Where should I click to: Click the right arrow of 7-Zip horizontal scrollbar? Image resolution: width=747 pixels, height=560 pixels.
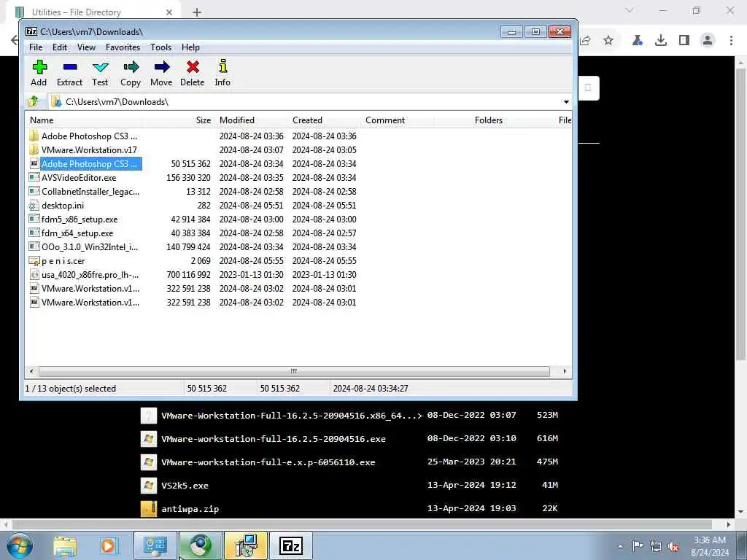click(565, 371)
